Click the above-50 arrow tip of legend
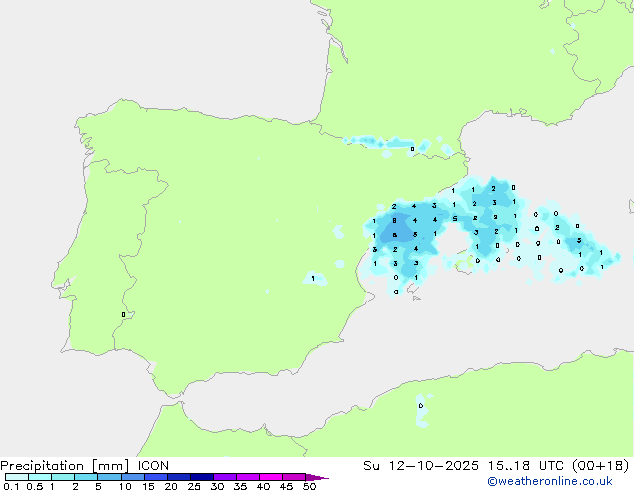 [317, 477]
